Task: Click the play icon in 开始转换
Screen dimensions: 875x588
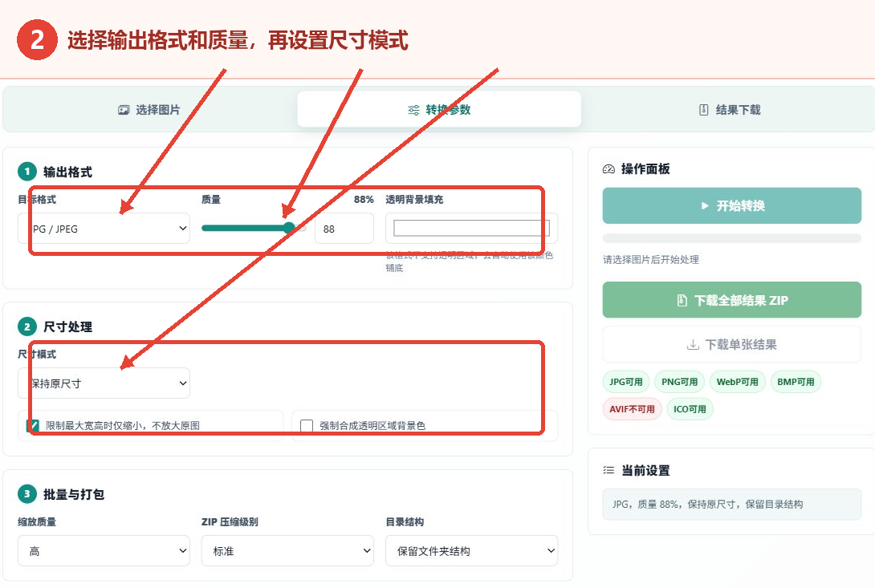Action: (x=705, y=206)
